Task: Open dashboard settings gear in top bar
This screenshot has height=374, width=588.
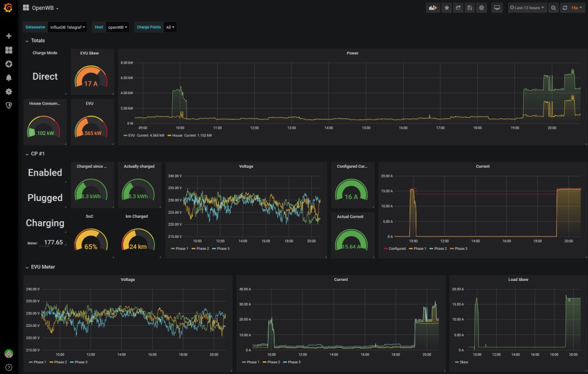Action: (x=482, y=7)
